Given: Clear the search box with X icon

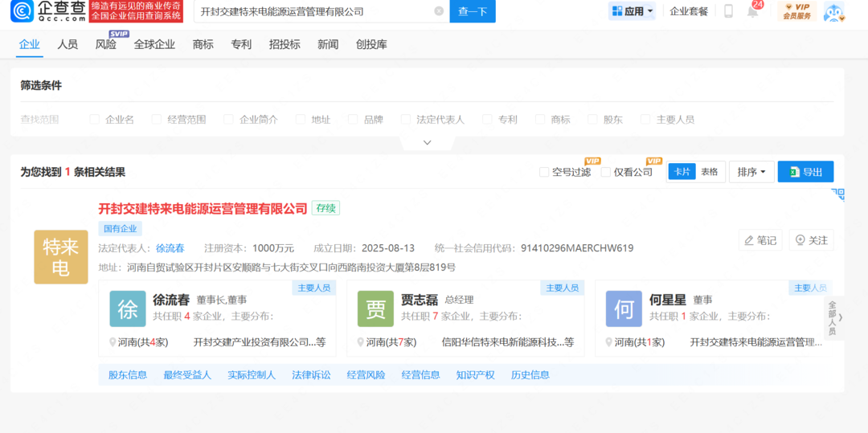Looking at the screenshot, I should coord(439,11).
